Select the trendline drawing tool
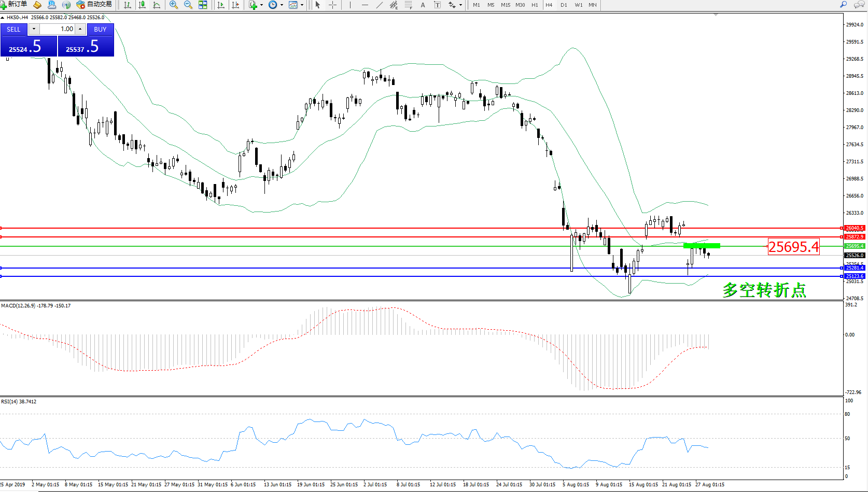Image resolution: width=868 pixels, height=492 pixels. click(x=380, y=5)
